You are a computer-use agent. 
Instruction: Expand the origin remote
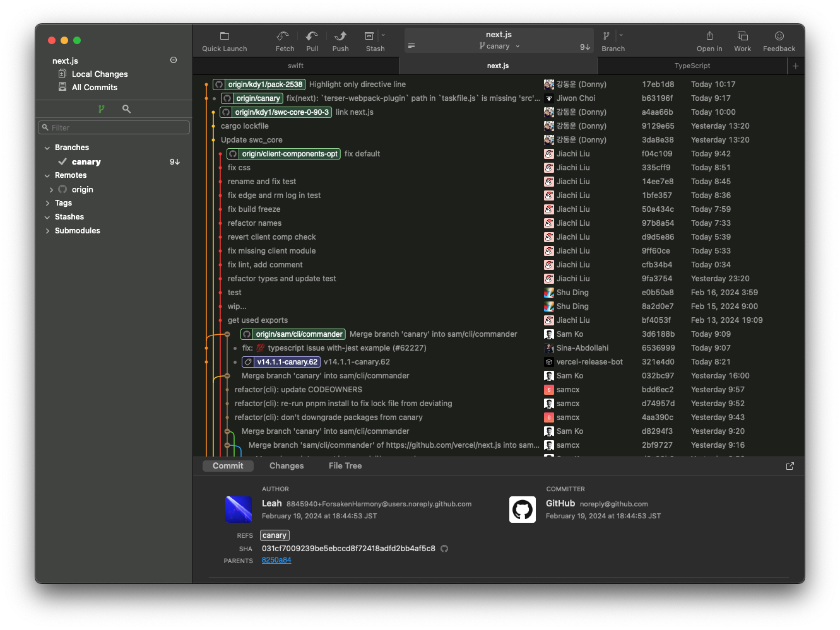pyautogui.click(x=52, y=190)
